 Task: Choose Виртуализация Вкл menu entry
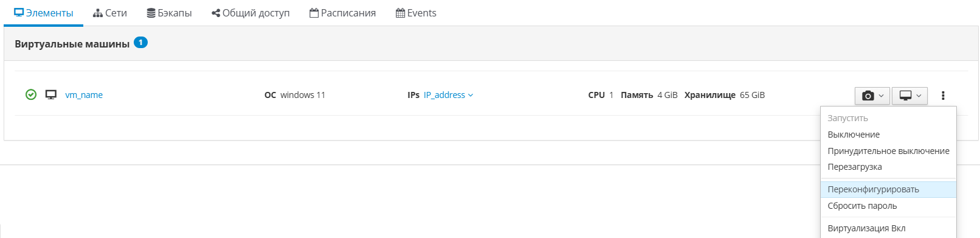click(x=888, y=228)
